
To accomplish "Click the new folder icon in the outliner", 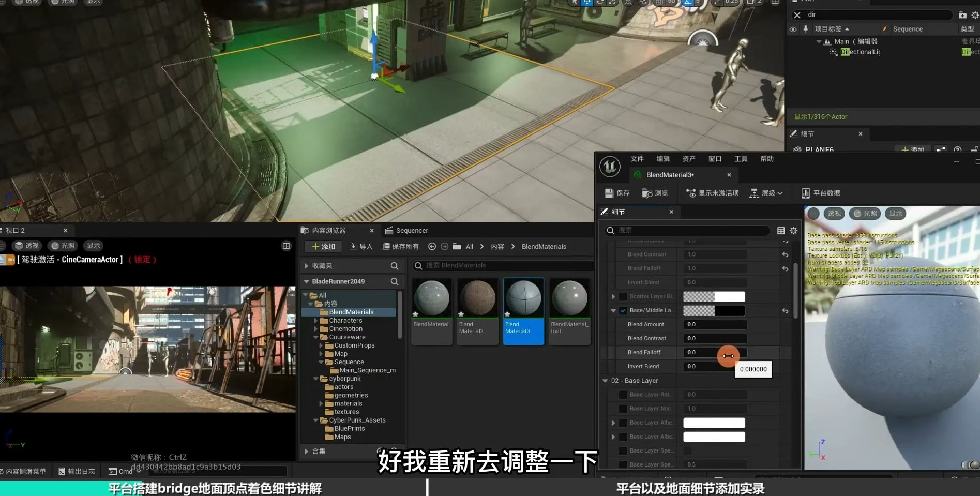I will coord(962,15).
